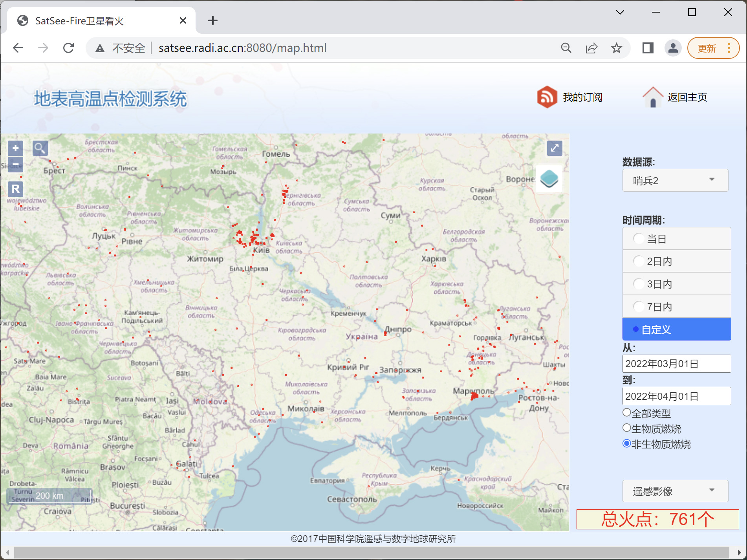The width and height of the screenshot is (747, 560).
Task: Open the map layer switcher icon
Action: [x=549, y=179]
